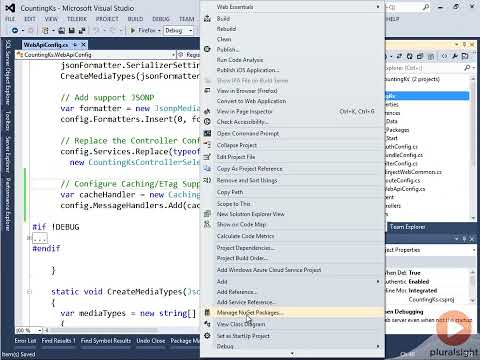Click the Collapse Project icon

(207, 145)
